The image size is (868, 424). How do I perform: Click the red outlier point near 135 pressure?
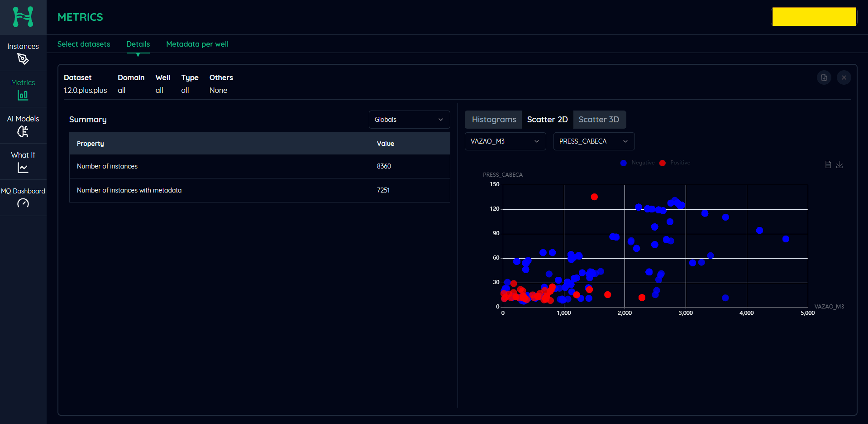tap(594, 197)
